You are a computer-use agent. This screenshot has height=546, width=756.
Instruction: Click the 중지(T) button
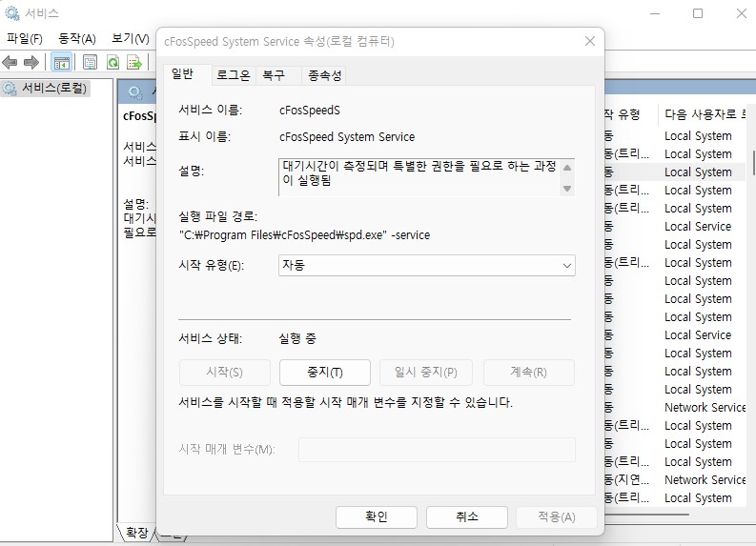[324, 372]
